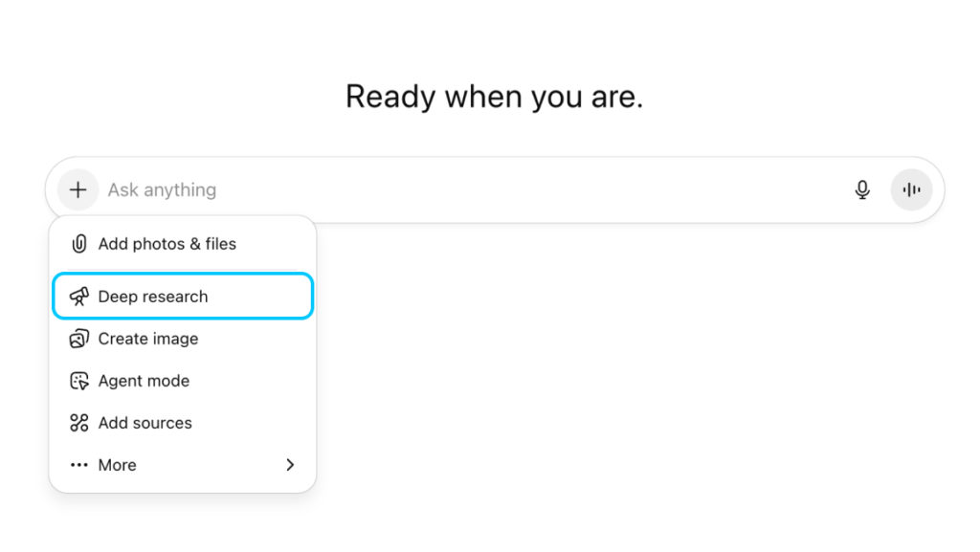Click the Create image icon
The image size is (980, 552).
[x=80, y=339]
